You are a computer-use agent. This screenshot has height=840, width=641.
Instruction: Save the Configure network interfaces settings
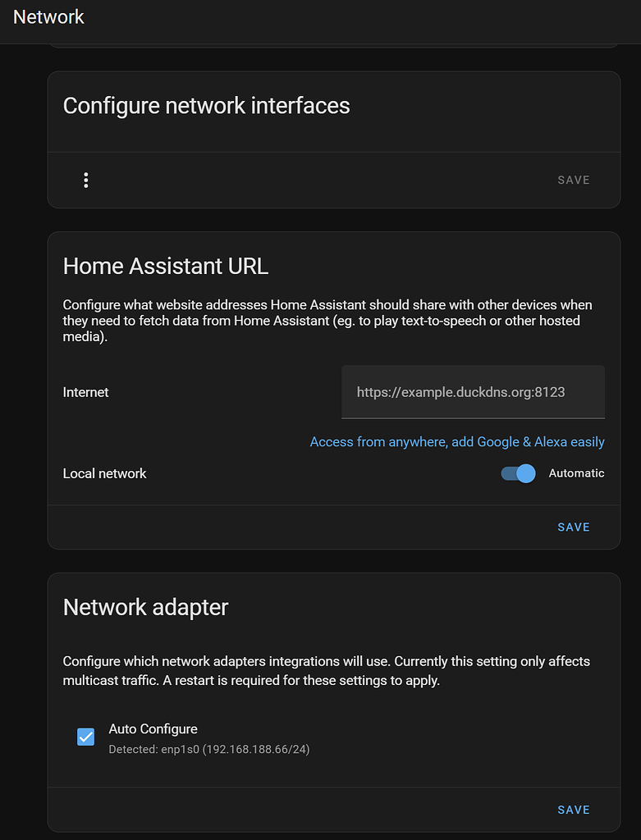point(573,180)
